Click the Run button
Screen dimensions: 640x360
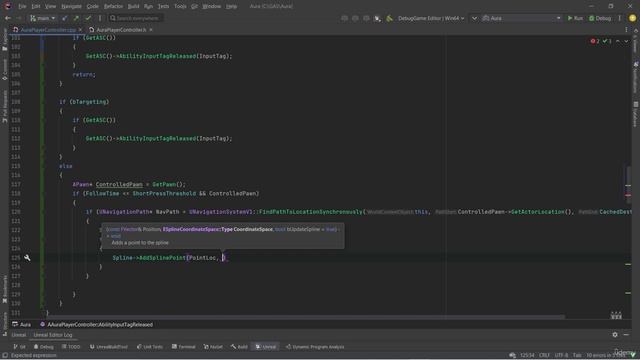pyautogui.click(x=575, y=18)
